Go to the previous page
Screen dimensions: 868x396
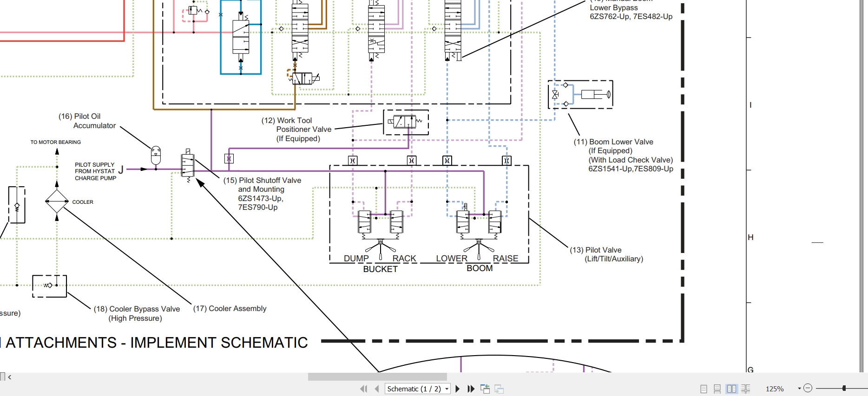point(377,389)
